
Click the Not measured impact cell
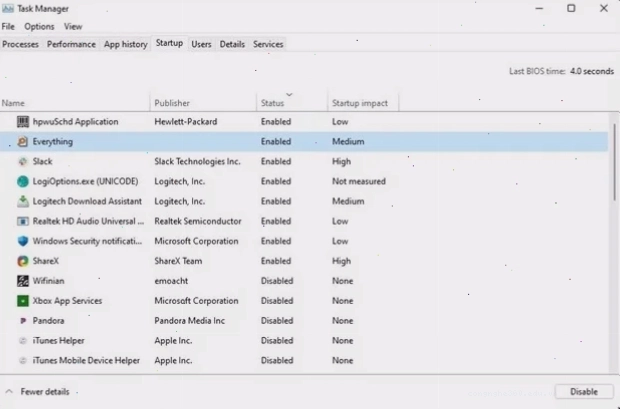[359, 181]
